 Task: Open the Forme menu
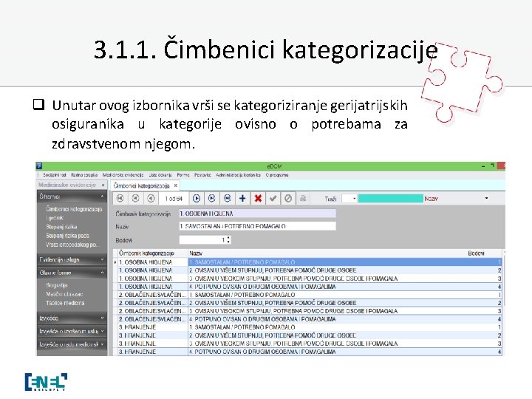[183, 175]
